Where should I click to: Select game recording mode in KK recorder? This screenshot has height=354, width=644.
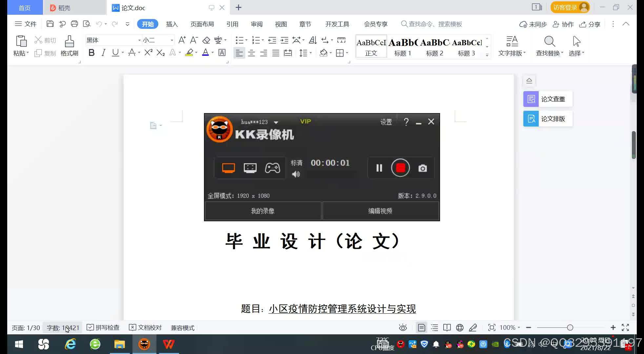(272, 168)
